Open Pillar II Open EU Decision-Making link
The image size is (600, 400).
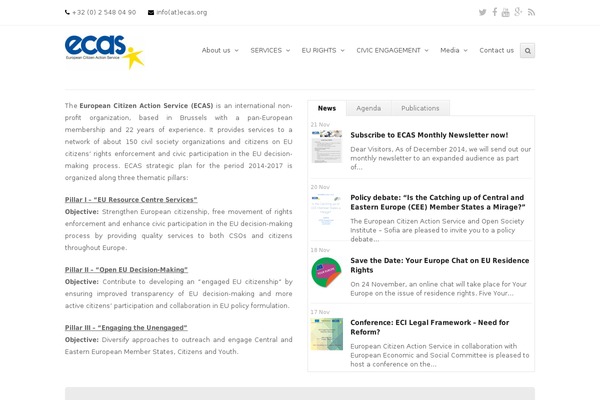point(126,270)
